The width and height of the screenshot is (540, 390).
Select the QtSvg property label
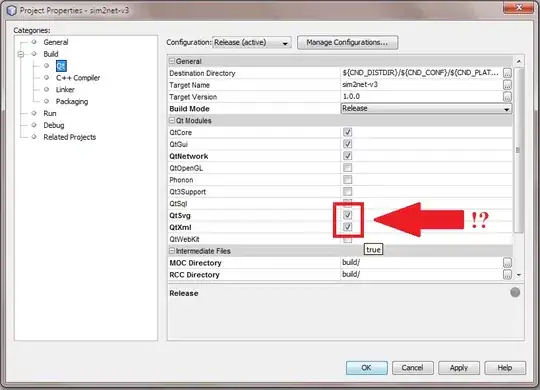coord(180,216)
